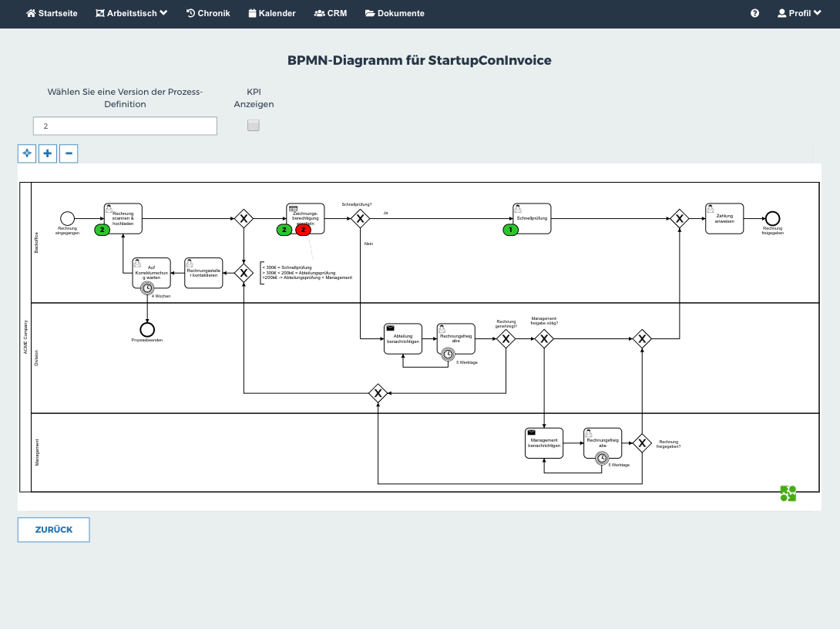
Task: Open the Dokumente section
Action: 395,13
